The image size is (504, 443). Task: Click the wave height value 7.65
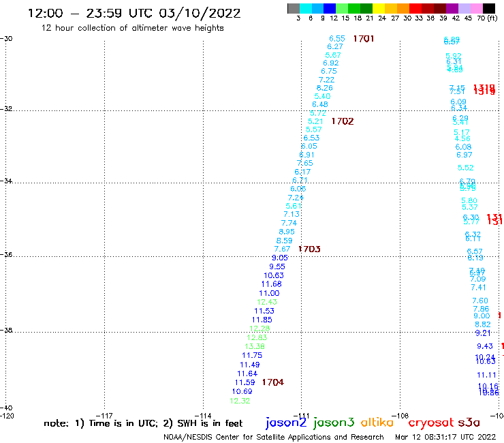[x=304, y=163]
